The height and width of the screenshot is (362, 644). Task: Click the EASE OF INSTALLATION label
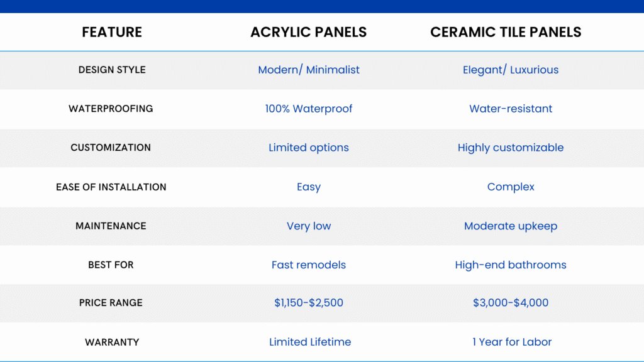coord(111,187)
